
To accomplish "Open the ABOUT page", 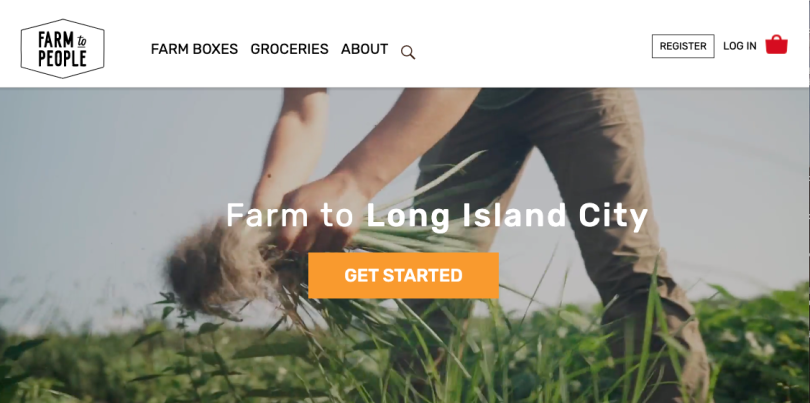I will click(364, 49).
